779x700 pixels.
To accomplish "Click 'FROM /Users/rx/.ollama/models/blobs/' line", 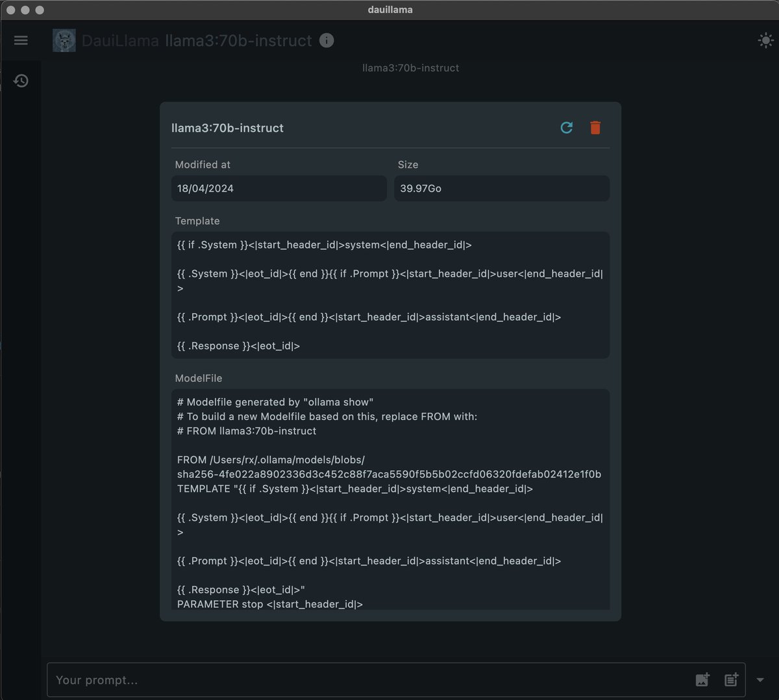I will click(271, 460).
